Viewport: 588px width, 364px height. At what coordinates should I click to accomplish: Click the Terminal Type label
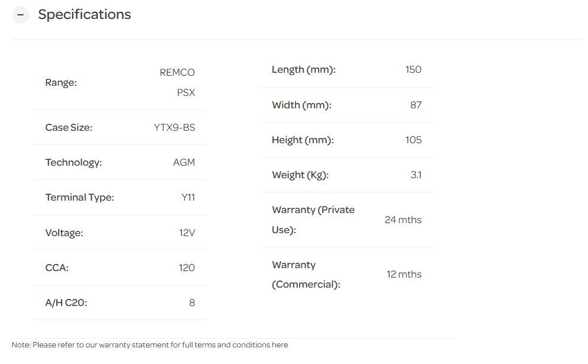79,197
